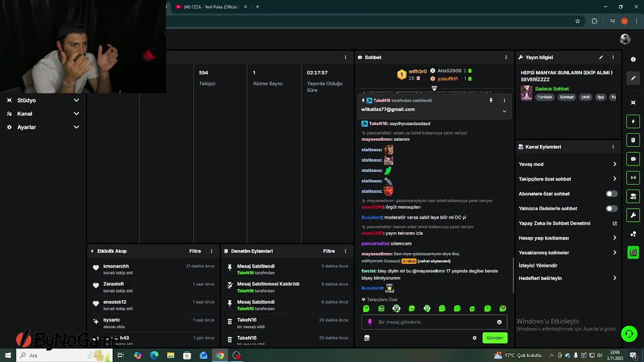Open Denetim Eylemleri three-dot menu

(x=345, y=251)
